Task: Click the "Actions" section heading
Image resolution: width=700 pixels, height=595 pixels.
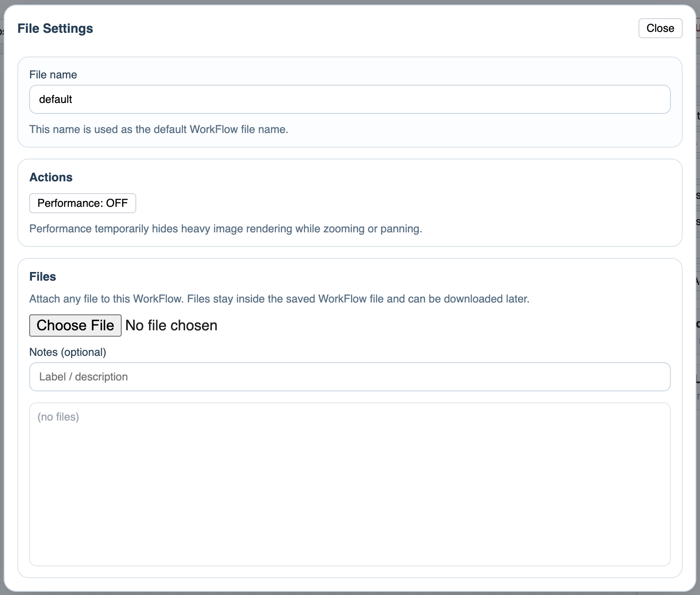Action: point(51,177)
